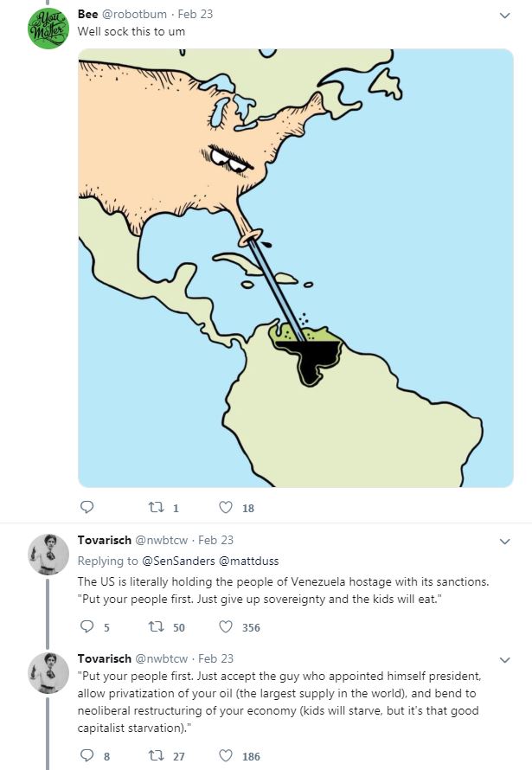The width and height of the screenshot is (532, 770).
Task: Open chevron menu on Tovarisch's privatization tweet
Action: (504, 659)
